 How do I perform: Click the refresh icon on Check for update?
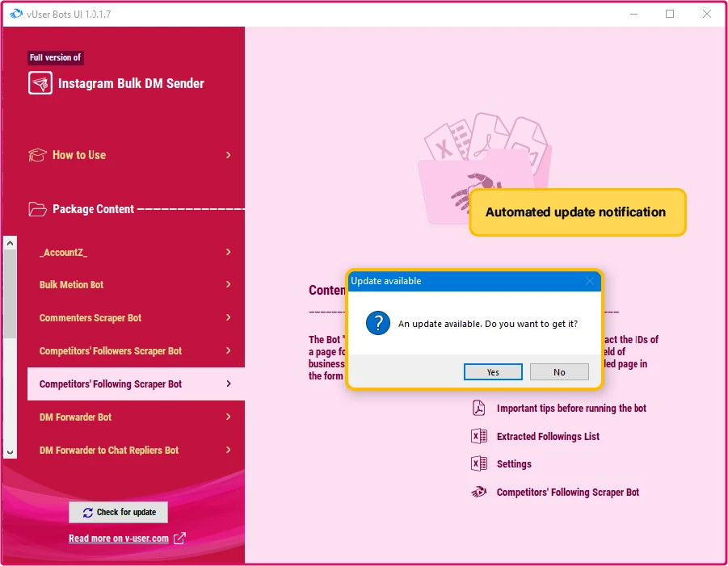(x=88, y=513)
